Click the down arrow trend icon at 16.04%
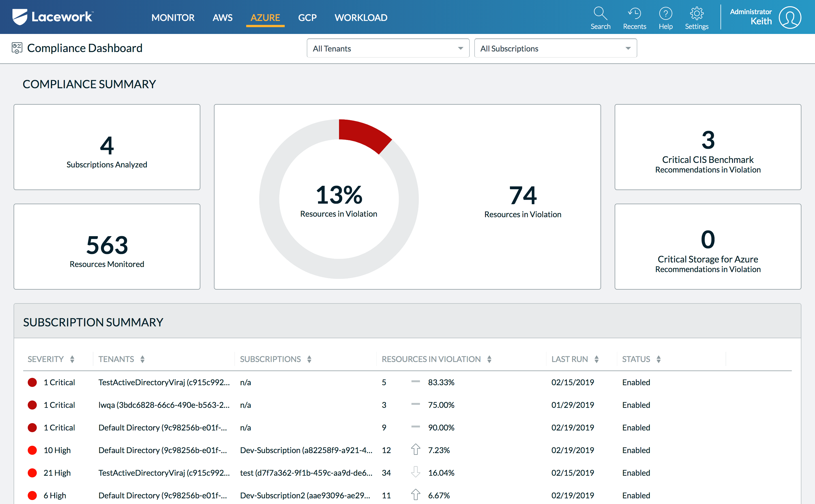This screenshot has height=504, width=815. pos(415,472)
